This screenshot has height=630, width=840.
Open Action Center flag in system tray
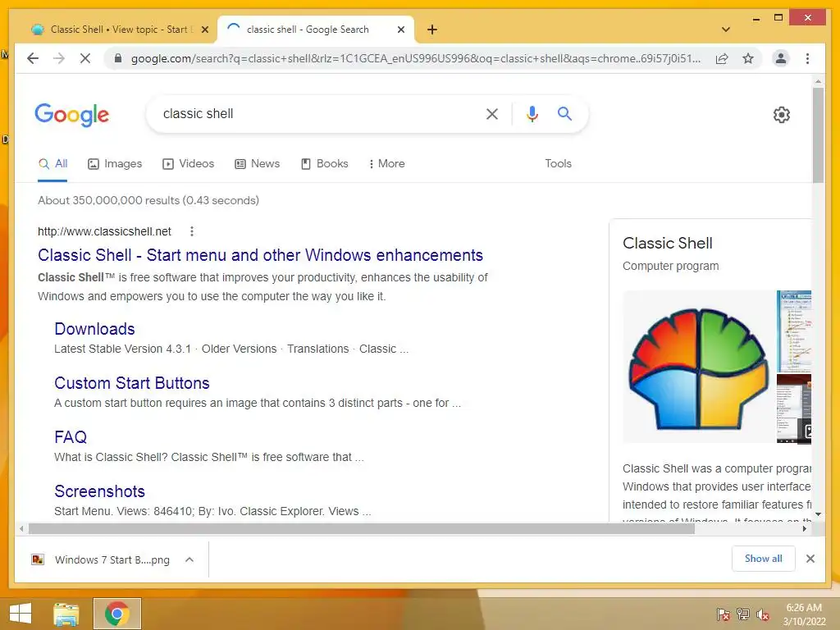[x=723, y=614]
